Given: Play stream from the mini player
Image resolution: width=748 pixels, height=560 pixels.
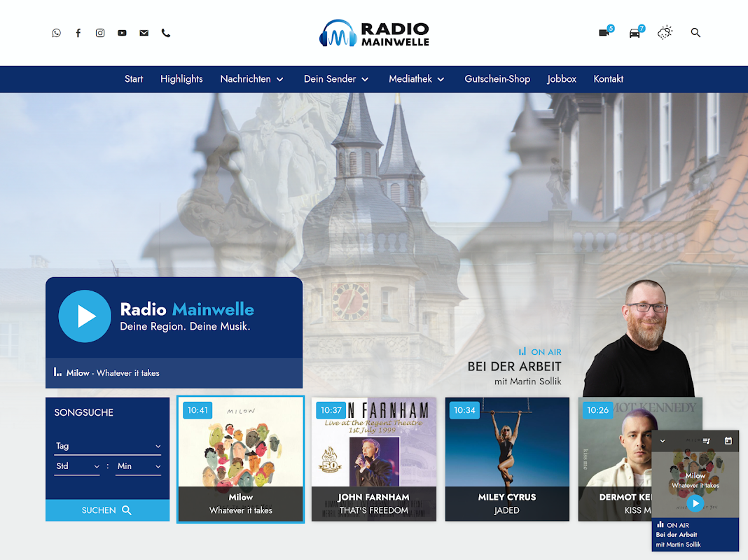Looking at the screenshot, I should pos(695,503).
